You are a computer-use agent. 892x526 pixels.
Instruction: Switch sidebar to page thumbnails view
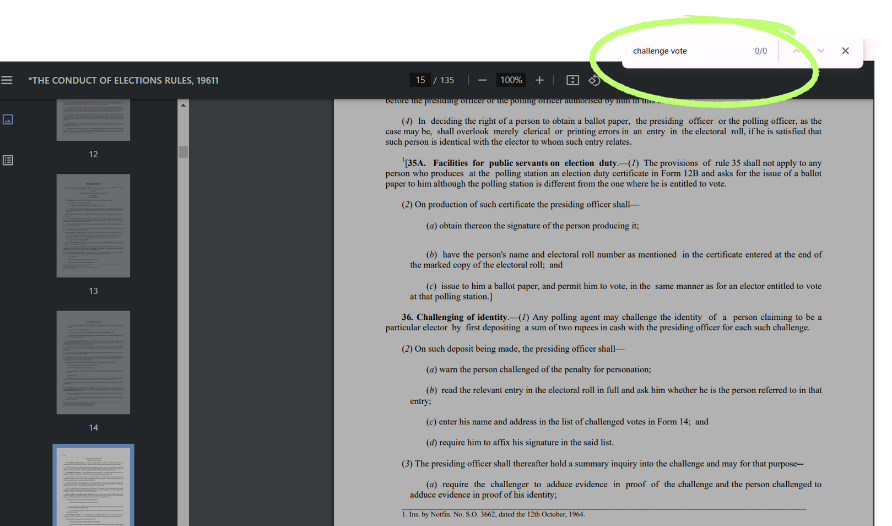8,119
